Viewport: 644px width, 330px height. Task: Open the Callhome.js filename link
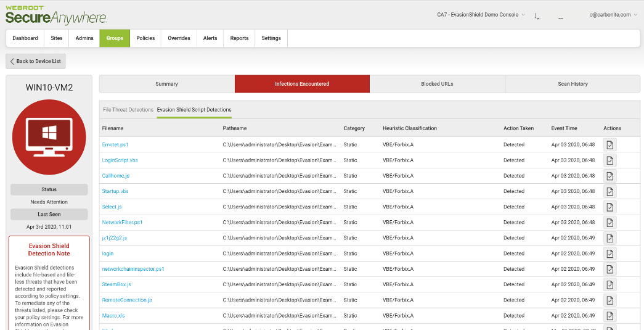[116, 176]
